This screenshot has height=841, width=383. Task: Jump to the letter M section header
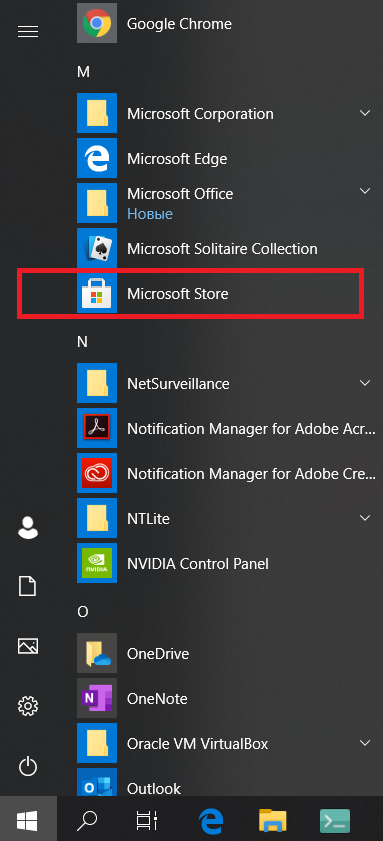pyautogui.click(x=83, y=72)
